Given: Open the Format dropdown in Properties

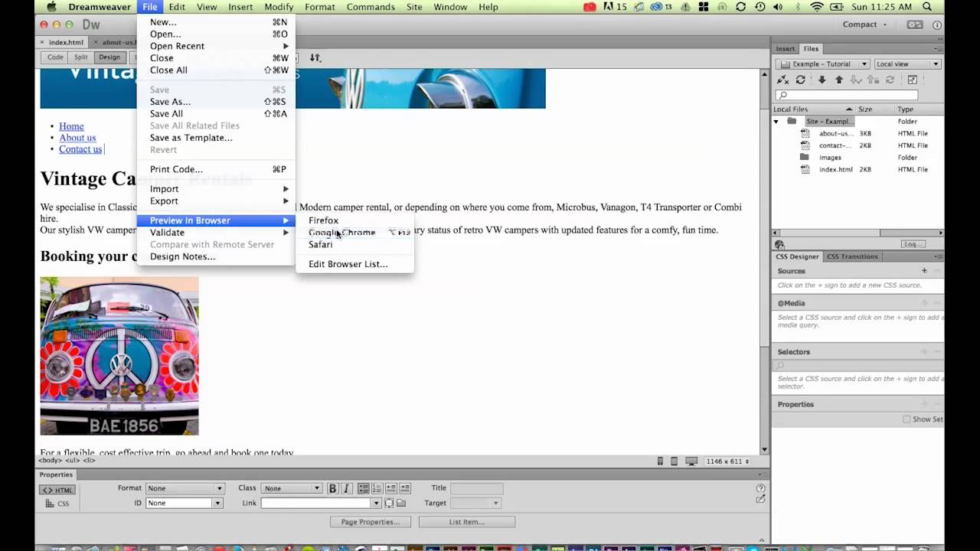Looking at the screenshot, I should [185, 488].
